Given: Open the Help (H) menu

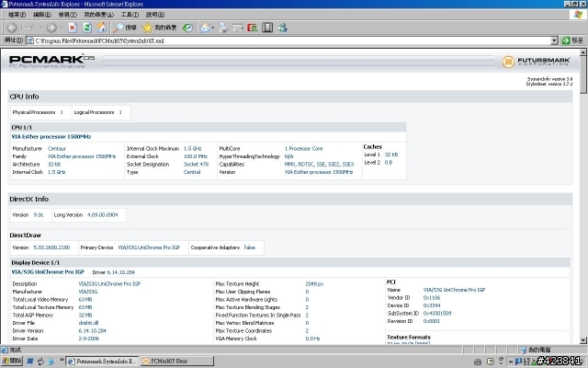Looking at the screenshot, I should pyautogui.click(x=155, y=15).
